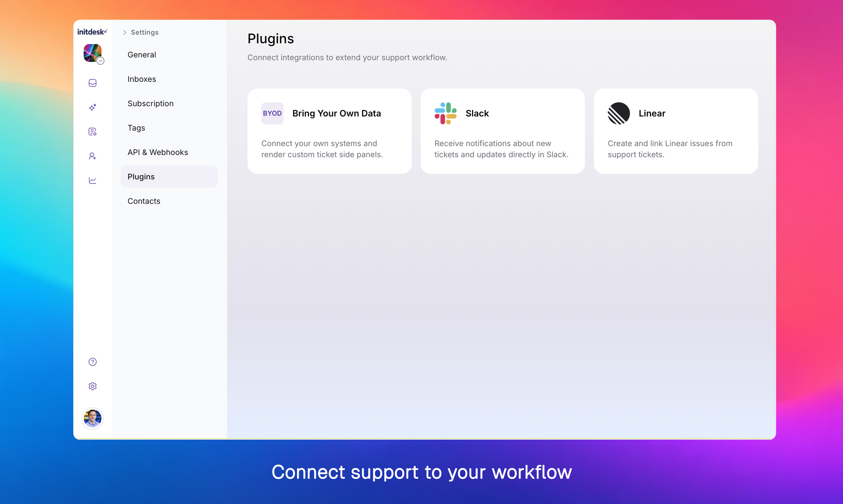Click the initdesk logo

(92, 32)
